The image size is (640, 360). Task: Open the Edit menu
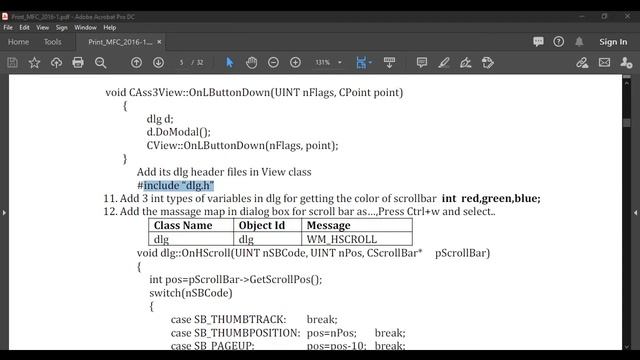coord(24,27)
